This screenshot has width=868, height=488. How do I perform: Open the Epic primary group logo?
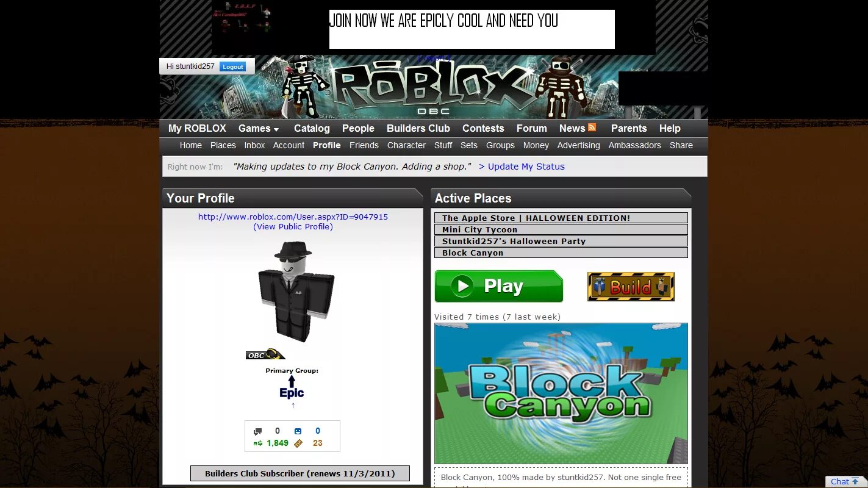[292, 387]
